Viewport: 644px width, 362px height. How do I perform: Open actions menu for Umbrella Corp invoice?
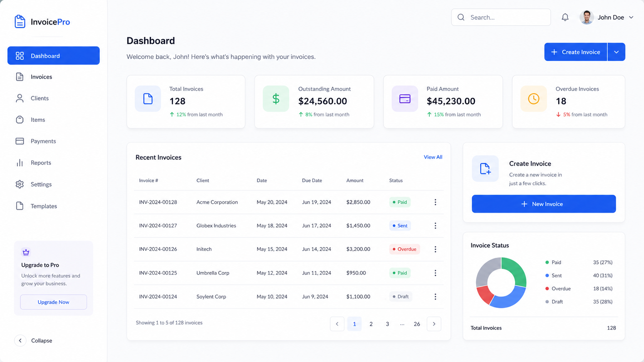click(x=435, y=273)
